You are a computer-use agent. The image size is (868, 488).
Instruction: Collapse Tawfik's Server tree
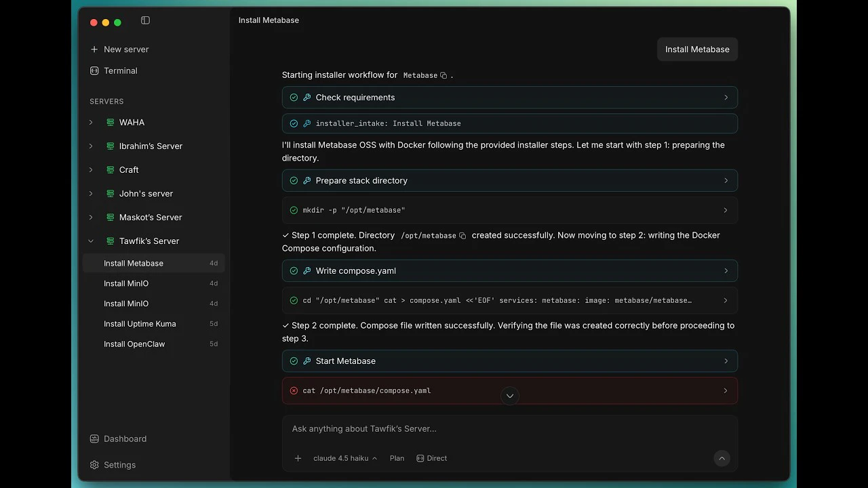click(x=91, y=241)
